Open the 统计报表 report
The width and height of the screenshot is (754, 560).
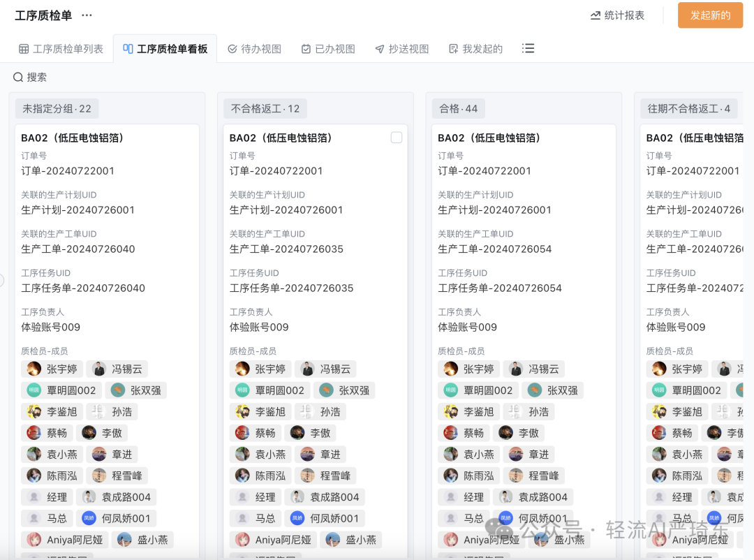[x=617, y=15]
